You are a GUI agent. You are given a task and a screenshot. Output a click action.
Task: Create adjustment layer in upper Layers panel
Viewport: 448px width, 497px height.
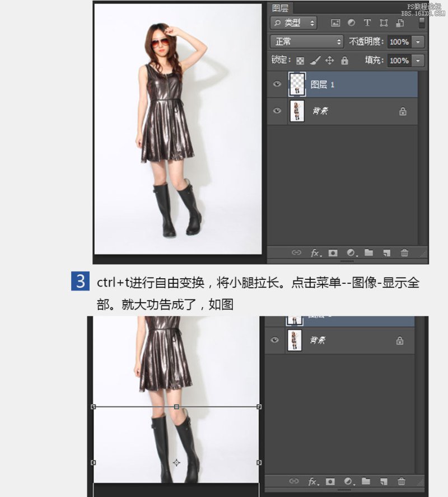click(352, 252)
